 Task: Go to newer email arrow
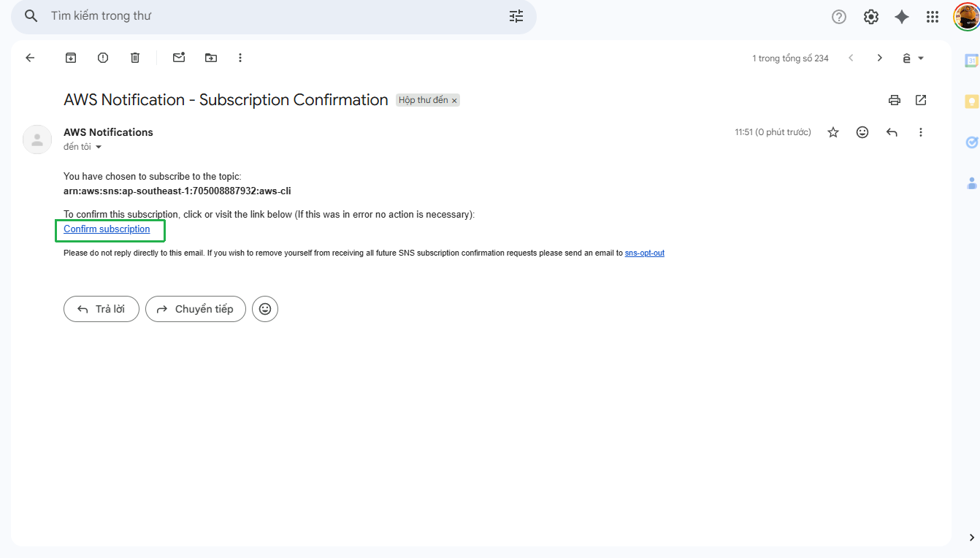coord(851,58)
